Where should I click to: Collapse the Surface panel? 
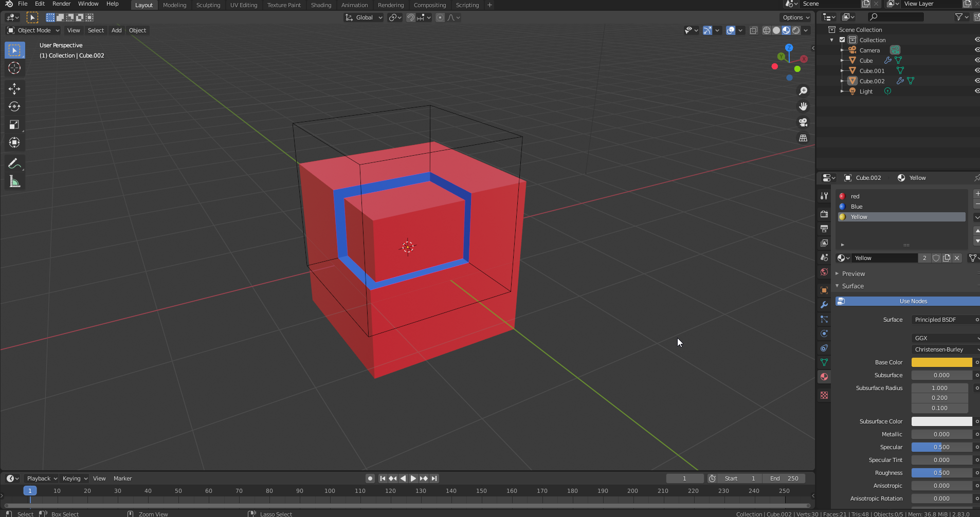coord(852,286)
